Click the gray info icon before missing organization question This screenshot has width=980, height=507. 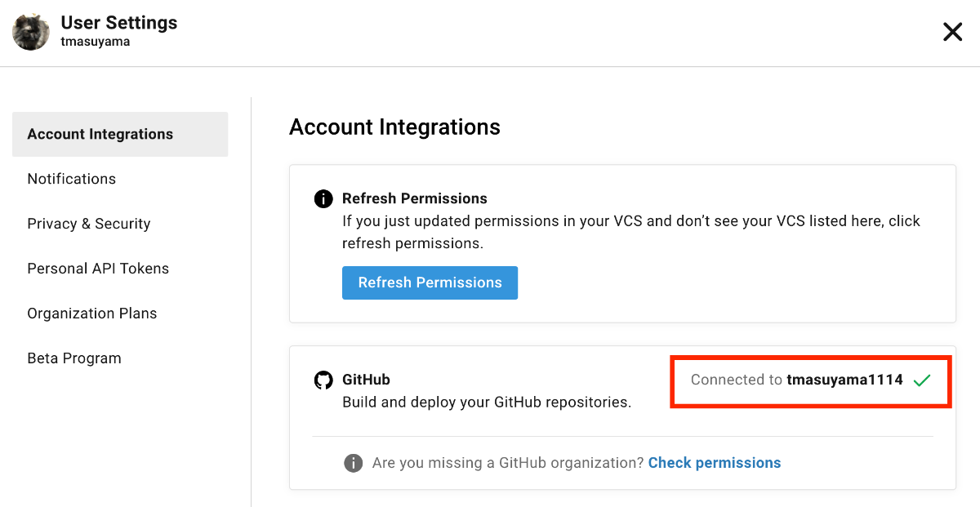pyautogui.click(x=353, y=463)
